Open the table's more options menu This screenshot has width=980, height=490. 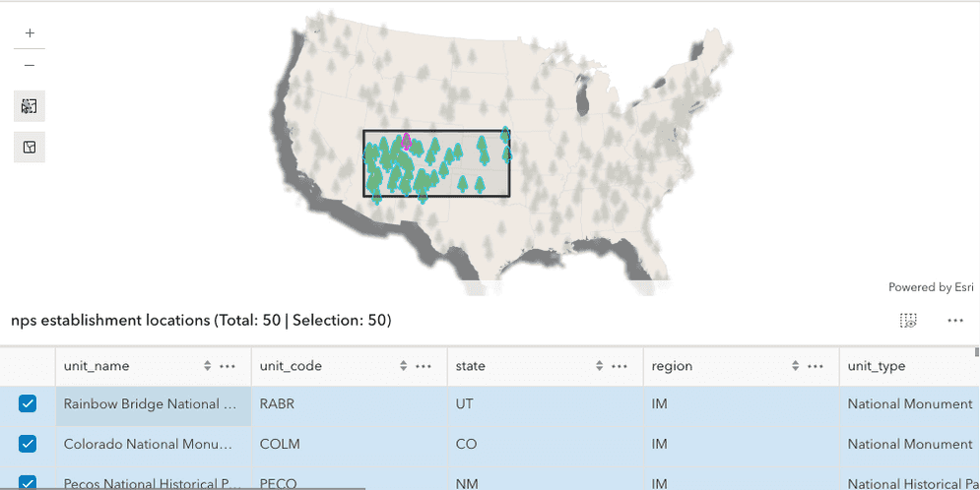(954, 320)
